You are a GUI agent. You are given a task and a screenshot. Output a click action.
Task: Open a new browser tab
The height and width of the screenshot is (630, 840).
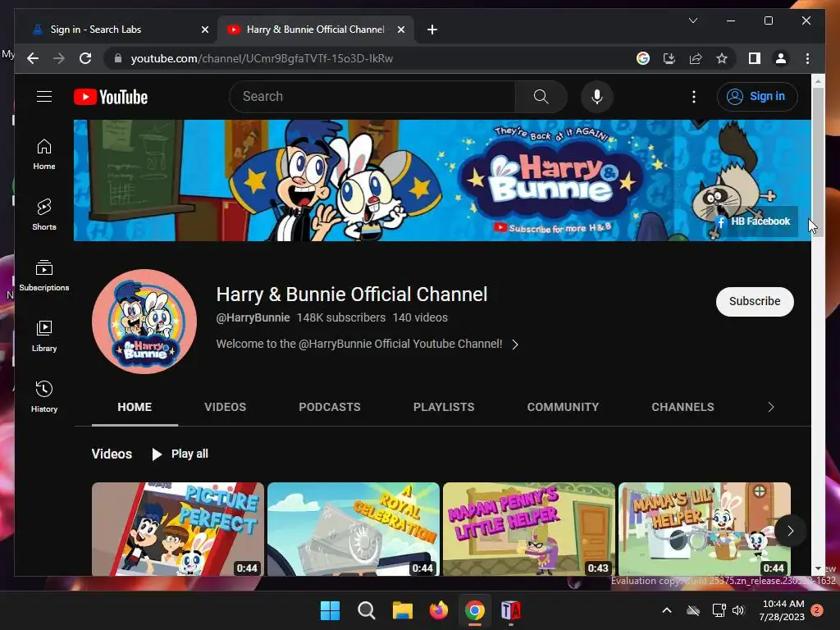point(432,30)
